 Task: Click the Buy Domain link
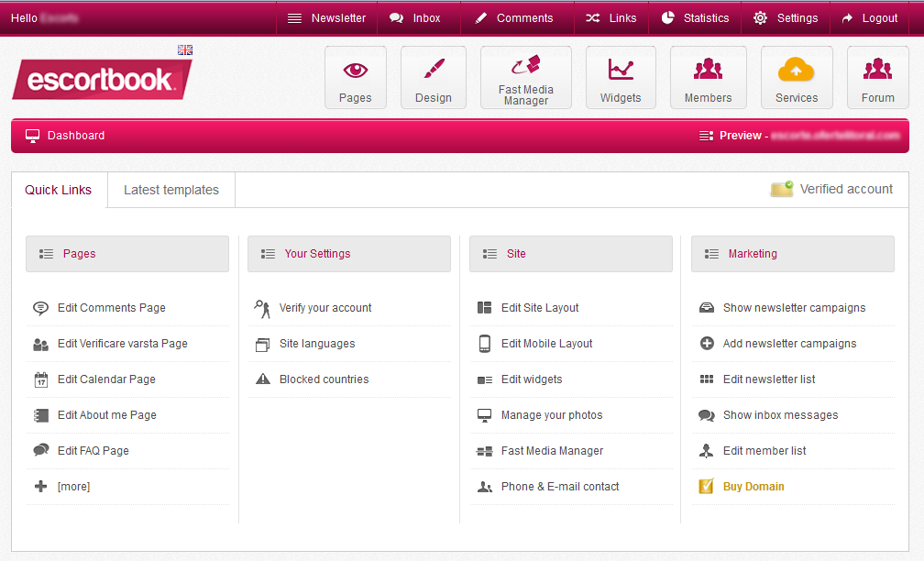(753, 487)
